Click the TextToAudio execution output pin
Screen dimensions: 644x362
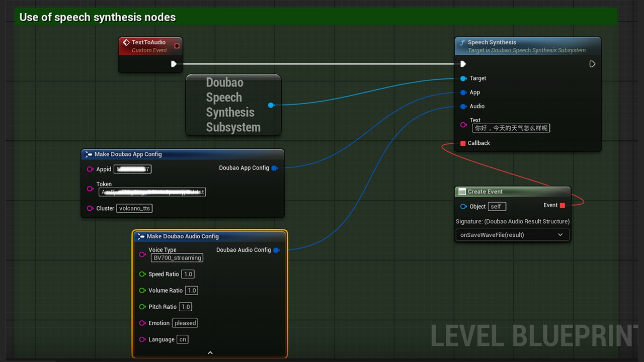tap(174, 64)
